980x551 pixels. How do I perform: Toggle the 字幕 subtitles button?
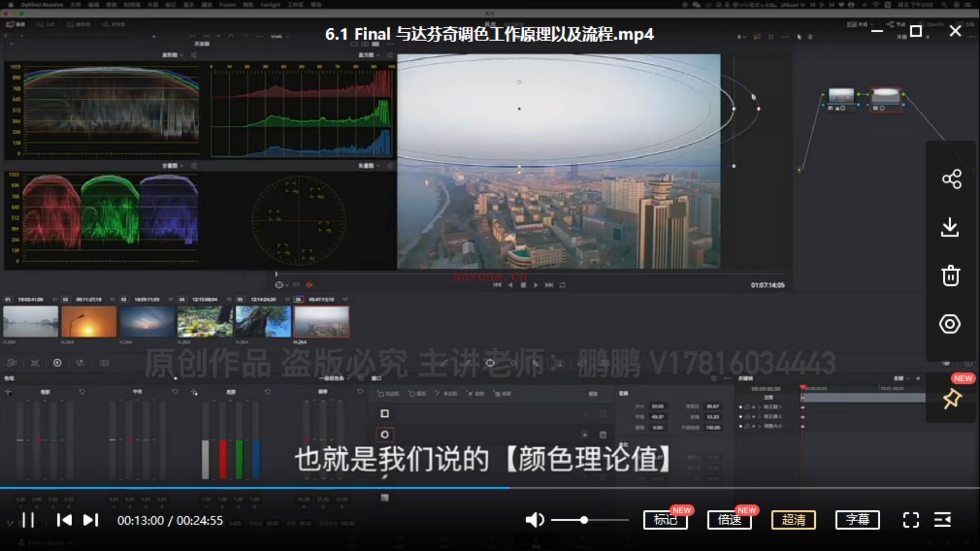point(857,520)
